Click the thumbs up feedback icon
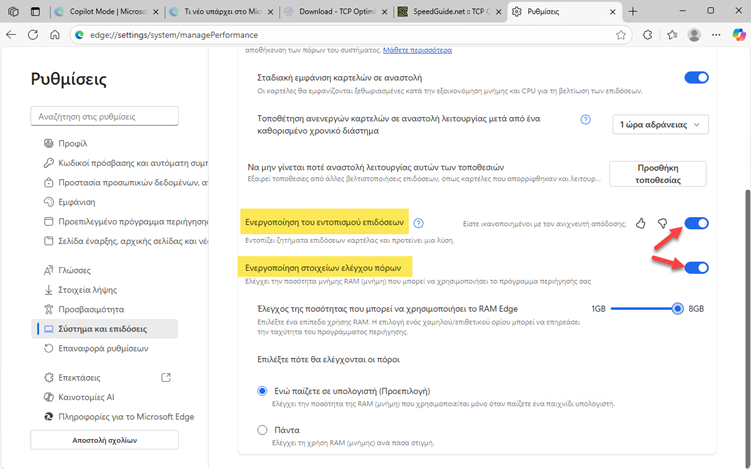 (x=640, y=223)
